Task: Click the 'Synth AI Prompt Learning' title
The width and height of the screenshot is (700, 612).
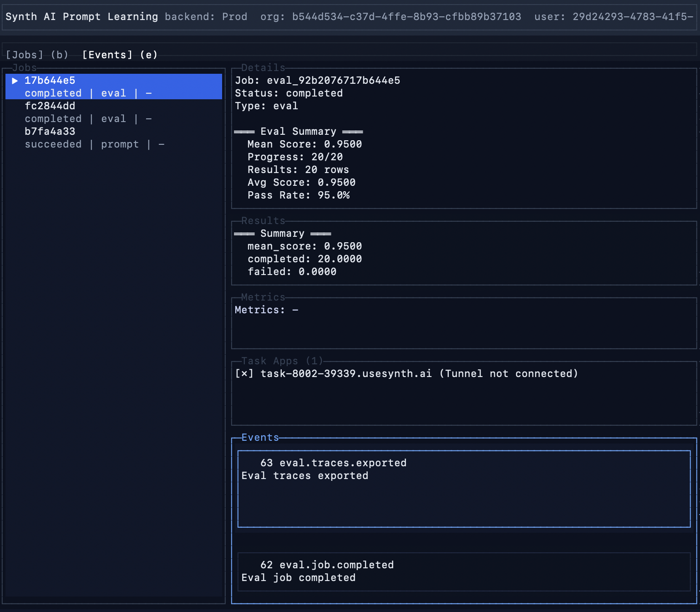Action: click(x=82, y=16)
